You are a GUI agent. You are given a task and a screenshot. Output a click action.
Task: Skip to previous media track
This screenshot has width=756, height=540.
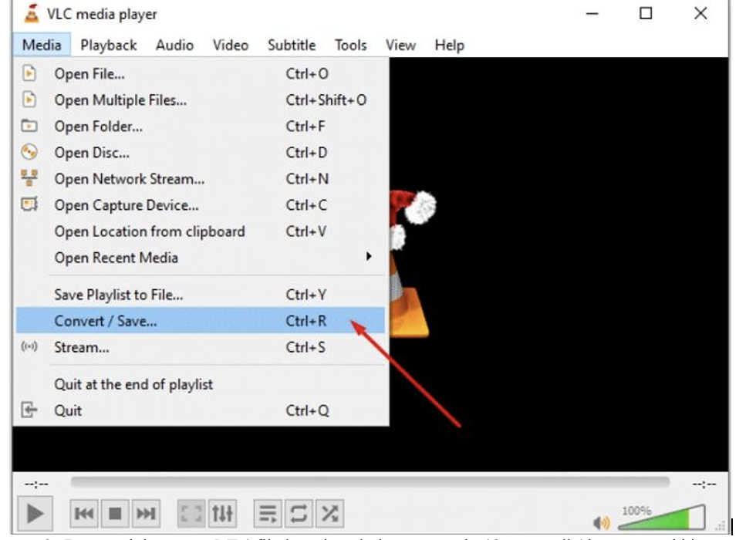point(85,513)
